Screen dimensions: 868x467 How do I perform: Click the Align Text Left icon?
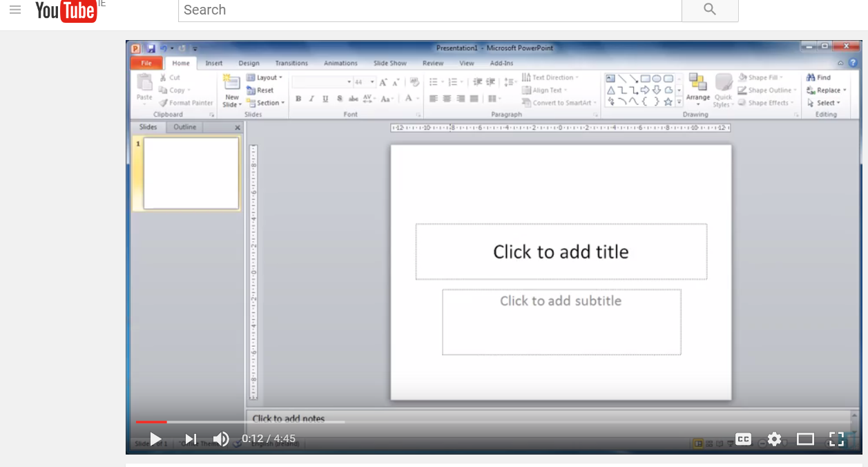point(434,99)
